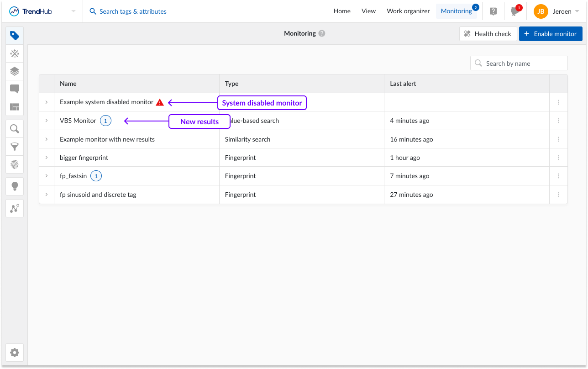Expand the VBS Monitor row
588x369 pixels.
point(47,121)
